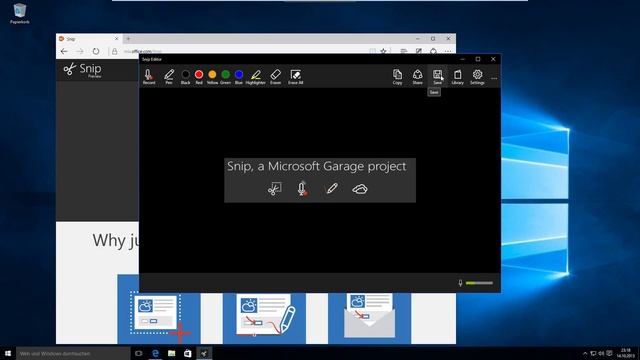The width and height of the screenshot is (640, 360).
Task: Maximize the Snip Editor window
Action: tap(478, 59)
